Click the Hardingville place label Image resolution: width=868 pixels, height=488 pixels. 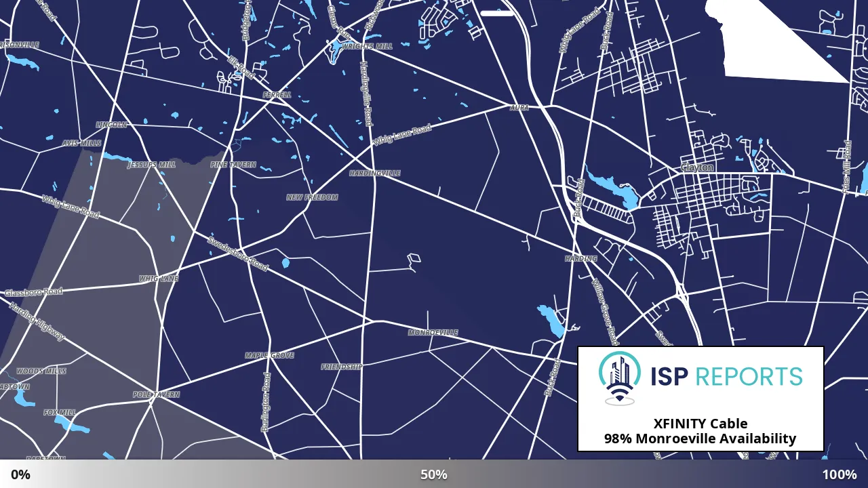point(375,174)
